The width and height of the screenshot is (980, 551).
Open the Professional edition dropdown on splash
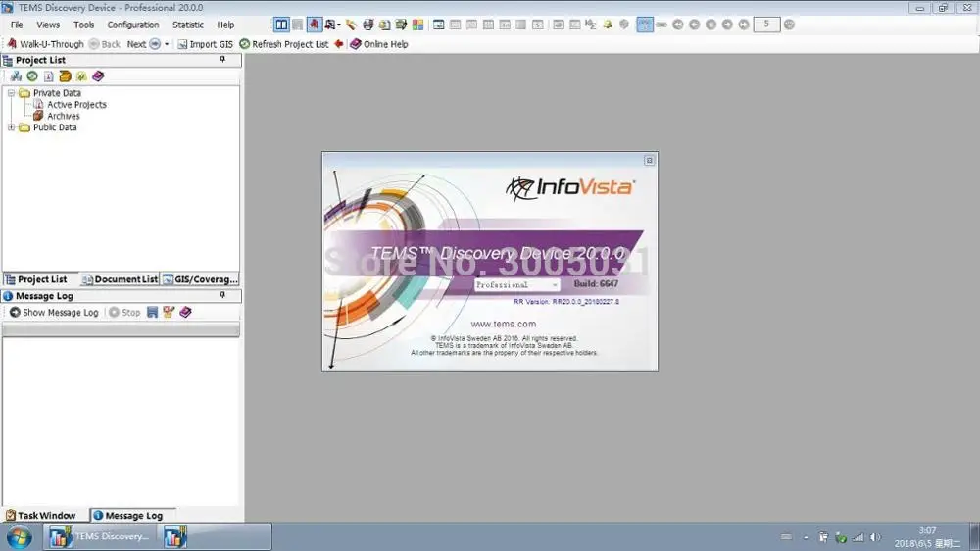point(516,285)
